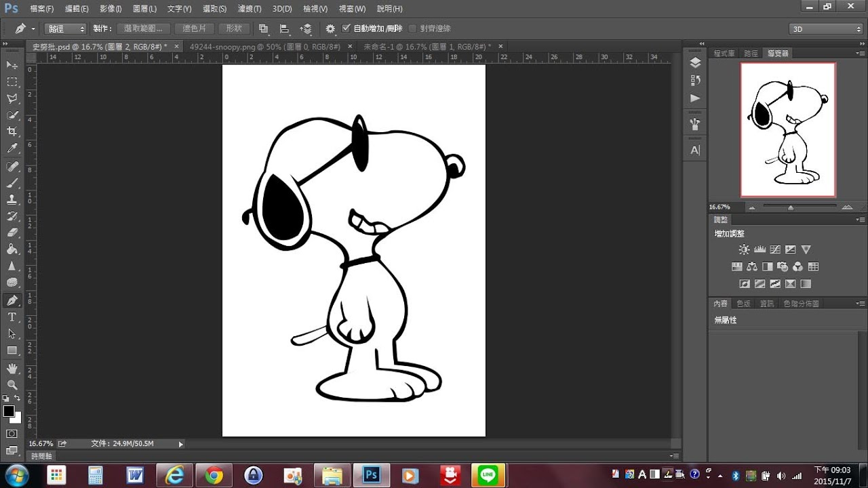868x488 pixels.
Task: Switch to the 色版 panel tab
Action: [744, 304]
